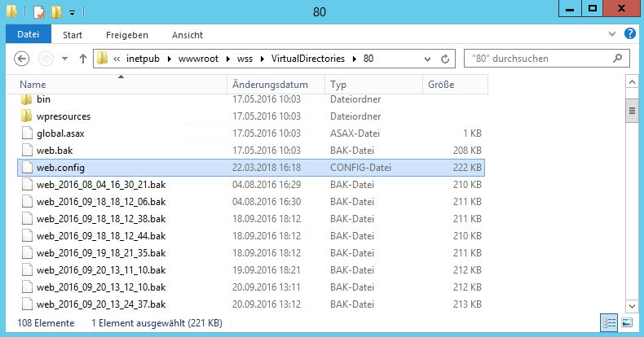This screenshot has height=337, width=644.
Task: Switch to the Ansicht ribbon tab
Action: click(x=187, y=35)
